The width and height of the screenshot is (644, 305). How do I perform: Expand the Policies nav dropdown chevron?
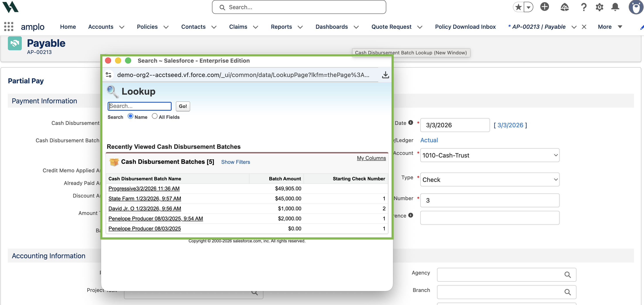[x=166, y=27]
